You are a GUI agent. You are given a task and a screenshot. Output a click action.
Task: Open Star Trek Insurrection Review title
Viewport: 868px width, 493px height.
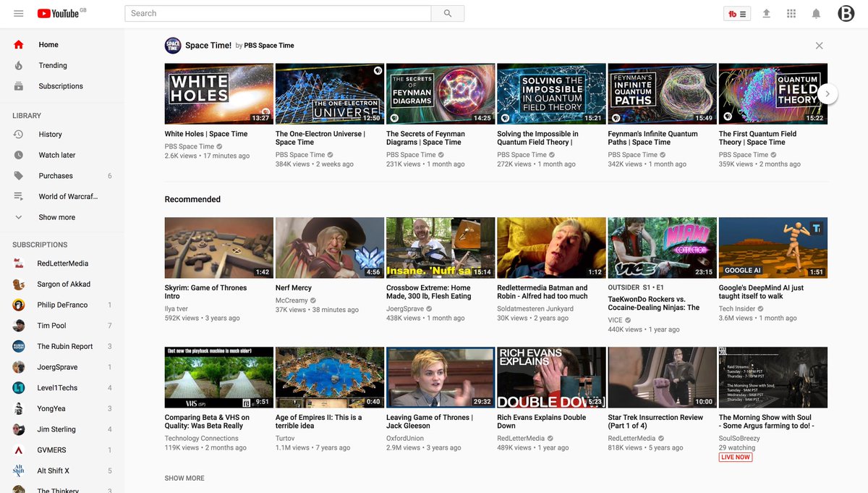656,421
